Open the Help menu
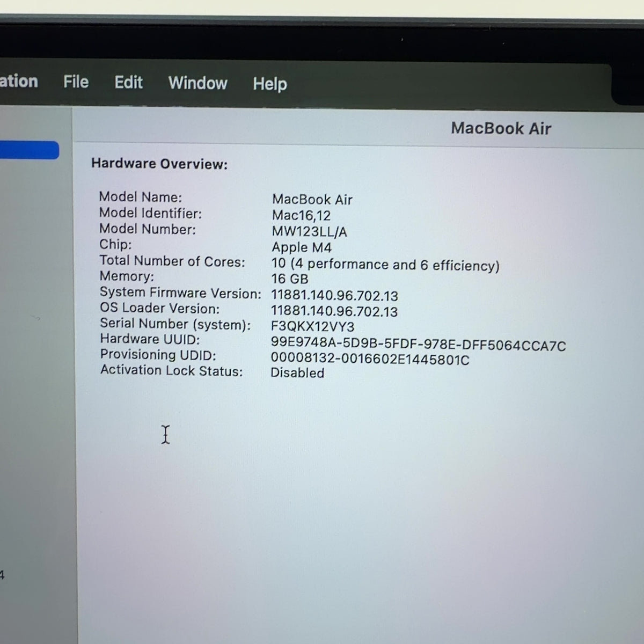This screenshot has width=644, height=644. click(x=270, y=84)
